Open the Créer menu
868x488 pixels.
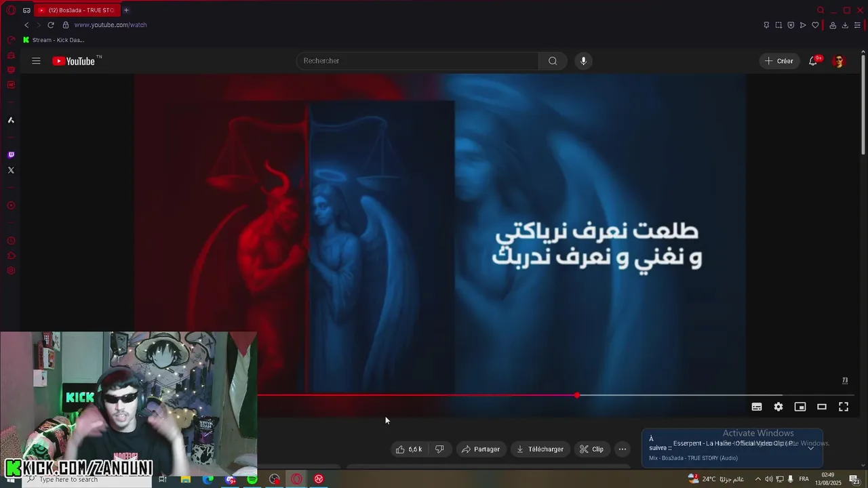coord(778,61)
